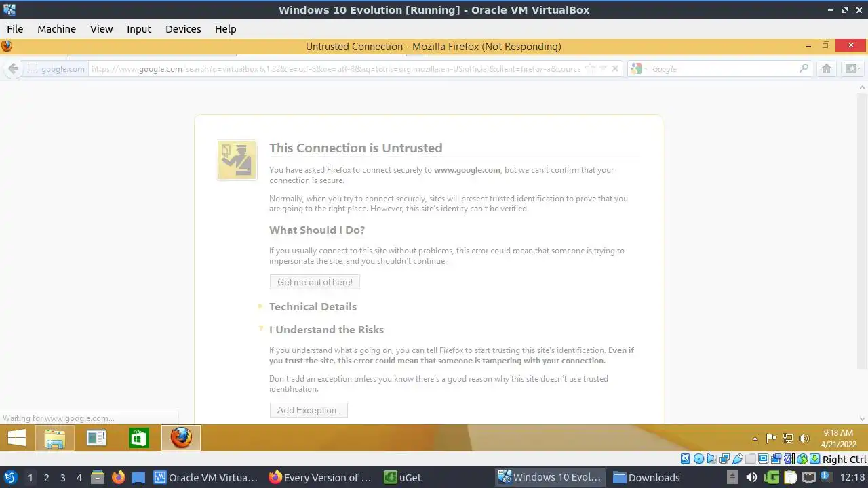Click the google.com site identity box
This screenshot has width=868, height=488.
pyautogui.click(x=56, y=68)
